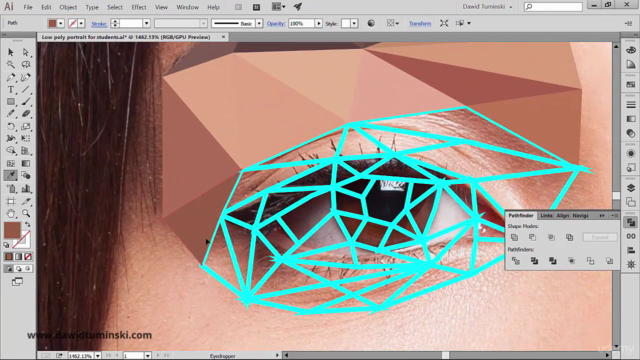Select the Artboard tool
Viewport: 640px width, 360px height.
coord(11,201)
